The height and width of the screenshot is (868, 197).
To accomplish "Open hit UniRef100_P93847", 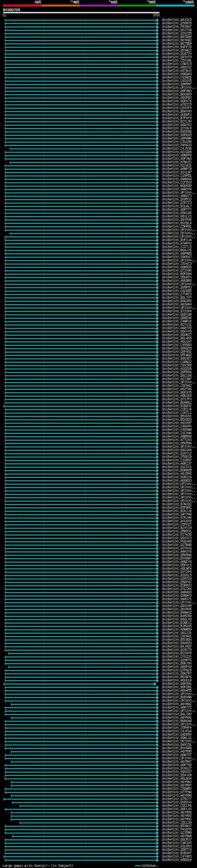I will click(177, 26).
